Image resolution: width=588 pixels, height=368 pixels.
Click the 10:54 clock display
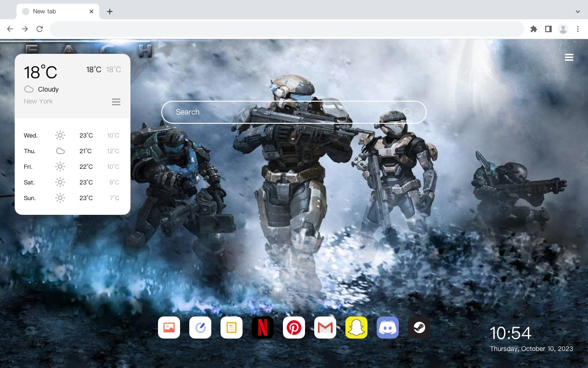[x=510, y=333]
